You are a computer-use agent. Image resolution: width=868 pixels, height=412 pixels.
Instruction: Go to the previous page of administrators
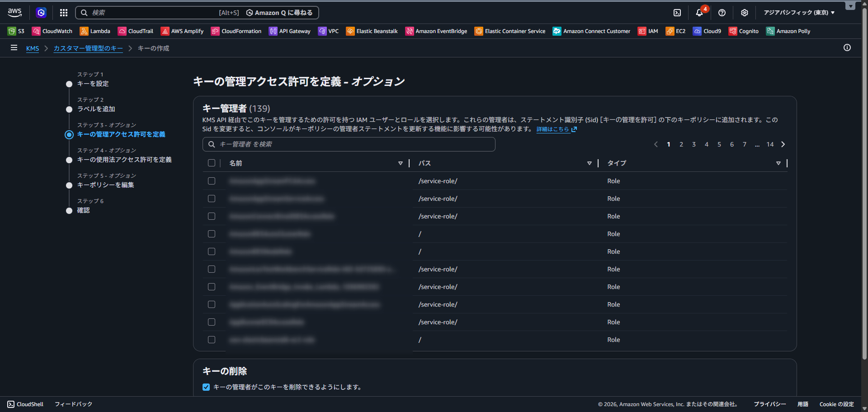[656, 144]
